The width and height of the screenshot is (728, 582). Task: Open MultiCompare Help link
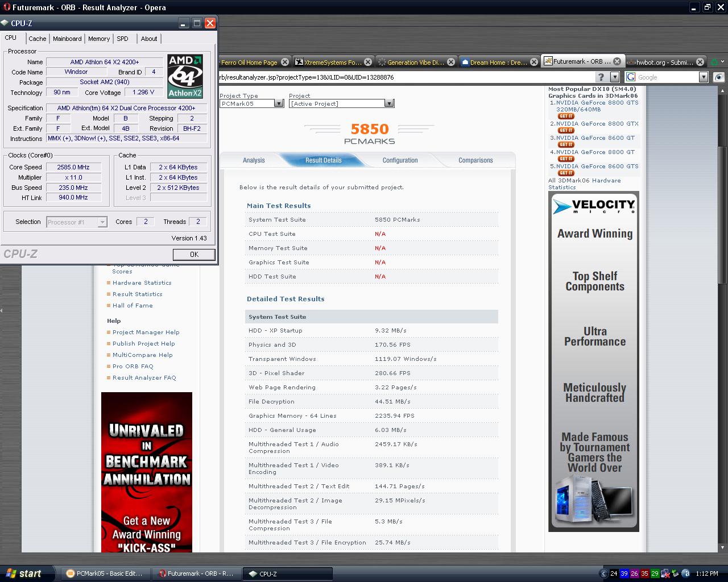tap(142, 355)
